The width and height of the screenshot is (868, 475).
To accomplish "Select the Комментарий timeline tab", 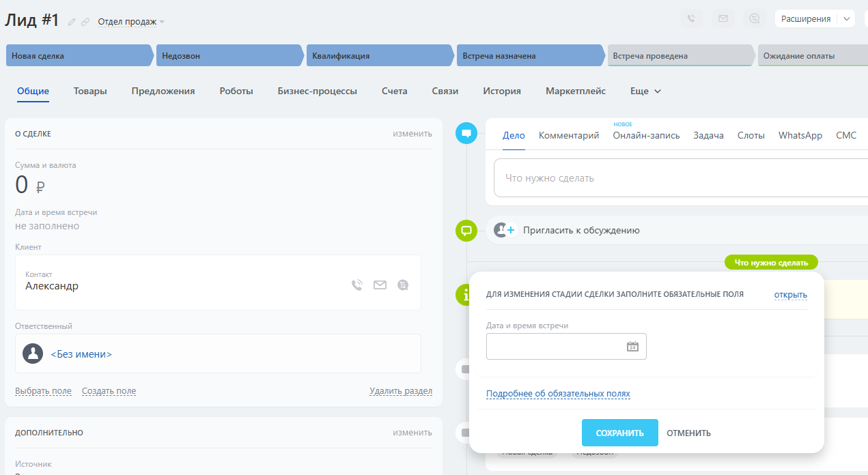I will (569, 135).
